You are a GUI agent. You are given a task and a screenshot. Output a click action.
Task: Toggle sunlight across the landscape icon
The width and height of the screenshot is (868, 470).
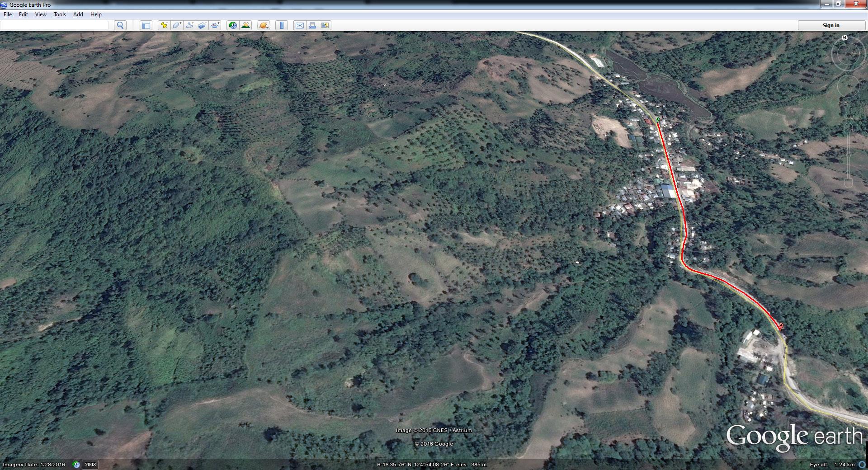coord(245,25)
